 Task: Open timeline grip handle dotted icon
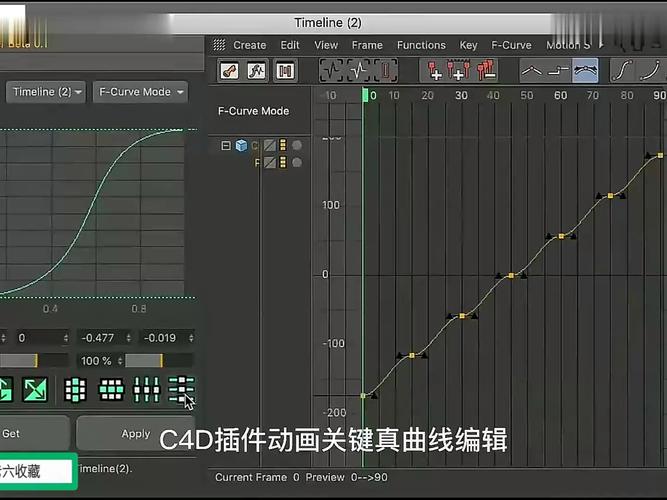click(219, 45)
